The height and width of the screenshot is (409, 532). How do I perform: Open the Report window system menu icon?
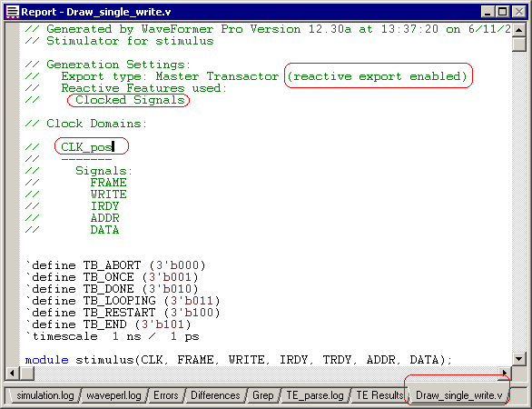coord(12,12)
